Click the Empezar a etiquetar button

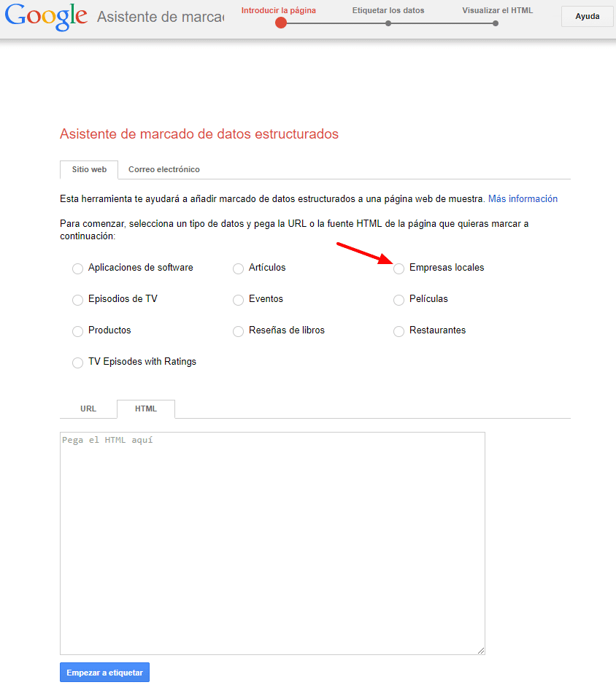click(x=105, y=673)
